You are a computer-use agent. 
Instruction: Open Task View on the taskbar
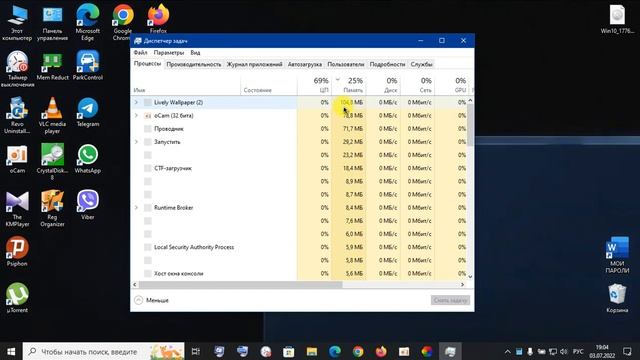click(x=196, y=351)
